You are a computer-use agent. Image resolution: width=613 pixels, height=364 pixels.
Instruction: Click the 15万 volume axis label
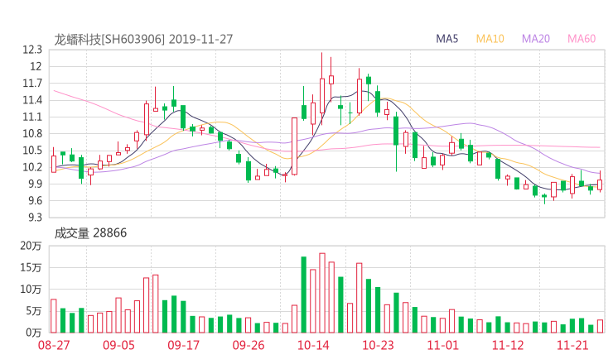click(31, 268)
